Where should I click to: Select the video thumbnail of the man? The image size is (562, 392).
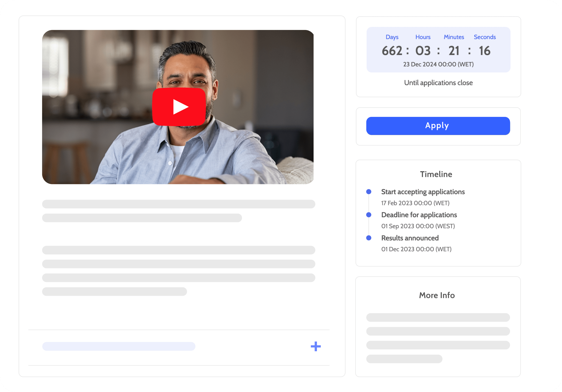pyautogui.click(x=178, y=107)
